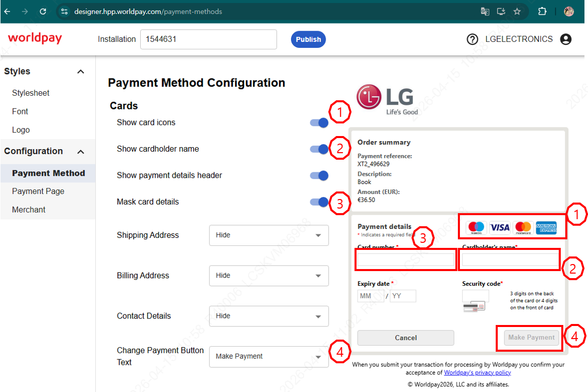588x392 pixels.
Task: Open the browser extensions puzzle icon
Action: pos(543,11)
